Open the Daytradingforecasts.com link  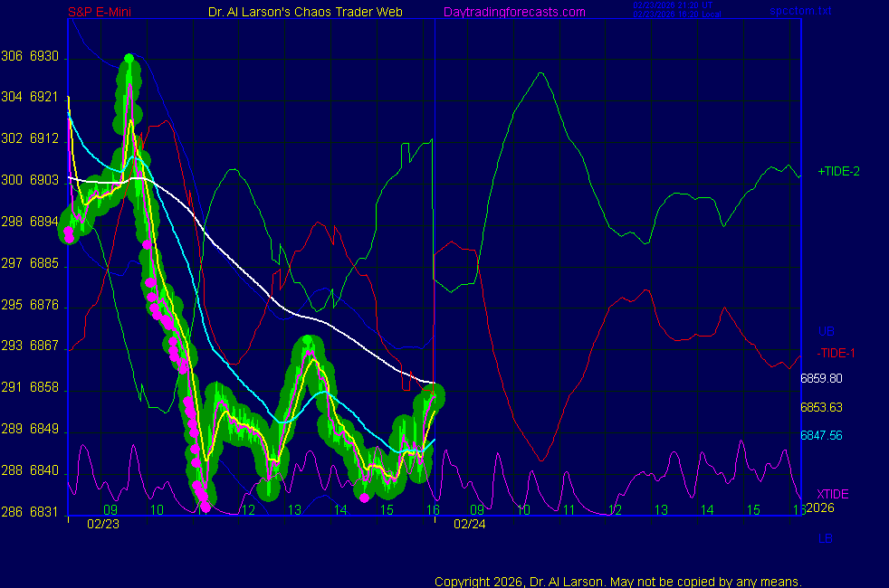pyautogui.click(x=514, y=12)
